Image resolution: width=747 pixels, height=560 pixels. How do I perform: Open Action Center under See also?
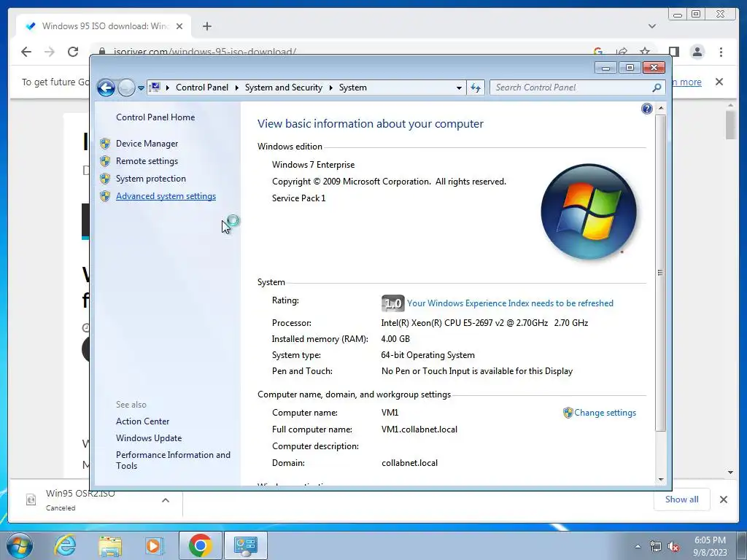[142, 421]
